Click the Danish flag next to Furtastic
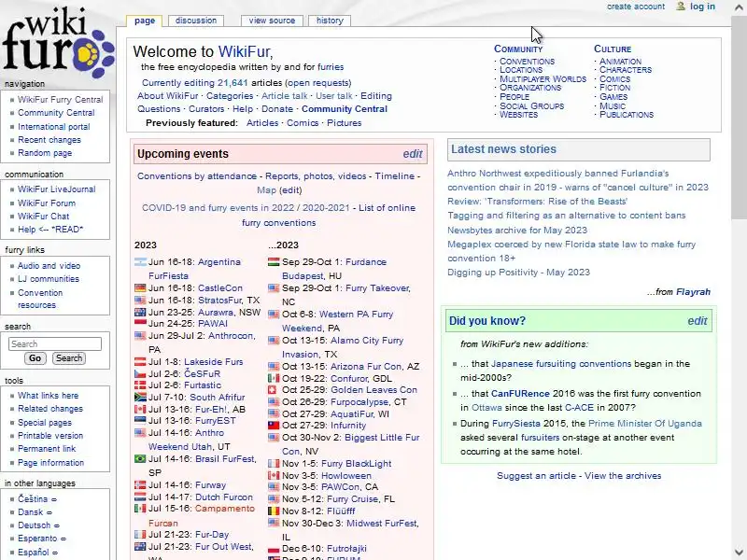The image size is (747, 560). 140,385
